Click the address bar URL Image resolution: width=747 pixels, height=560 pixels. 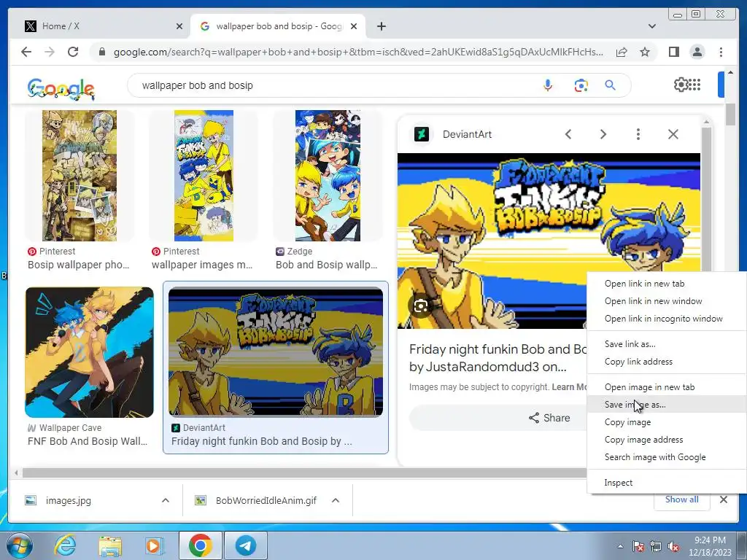click(358, 52)
